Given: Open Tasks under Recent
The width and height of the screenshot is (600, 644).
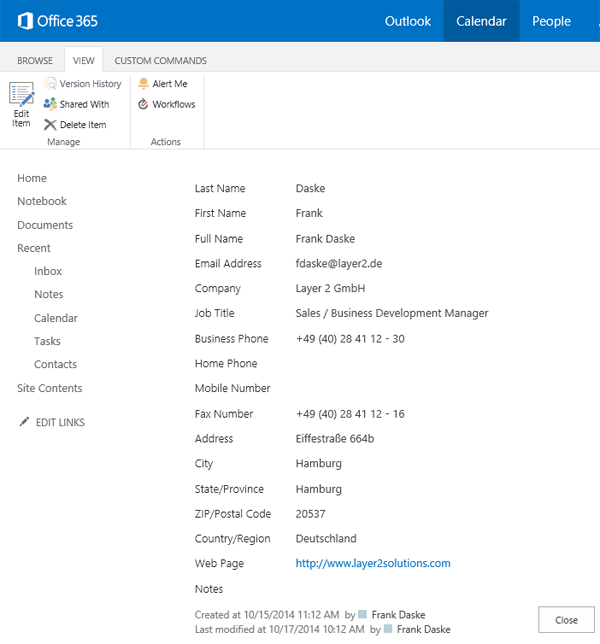Looking at the screenshot, I should pos(47,342).
